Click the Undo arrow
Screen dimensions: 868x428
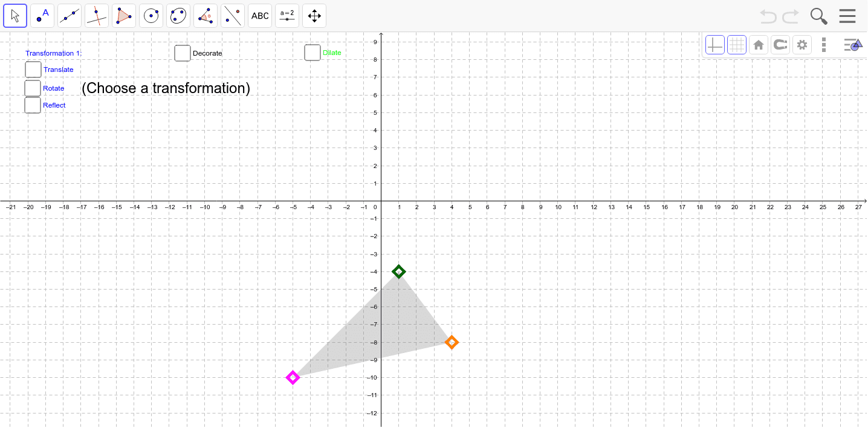click(x=768, y=16)
